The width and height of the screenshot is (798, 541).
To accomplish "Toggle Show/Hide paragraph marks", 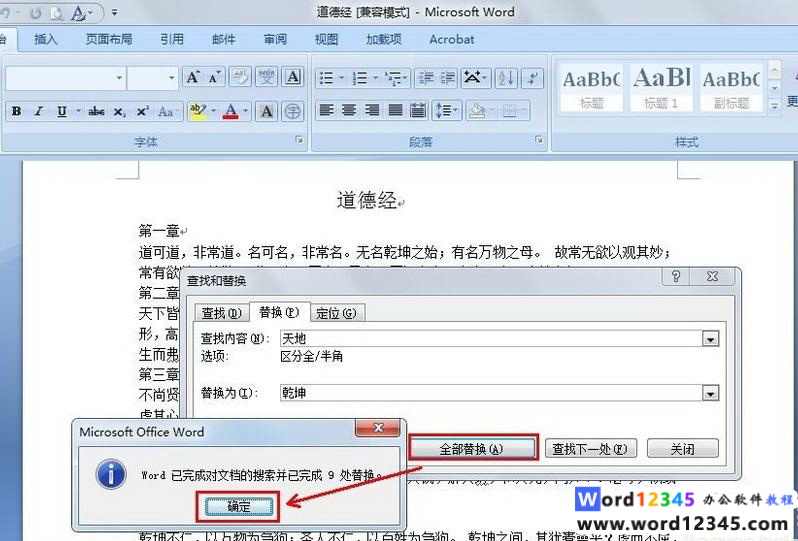I will [532, 78].
